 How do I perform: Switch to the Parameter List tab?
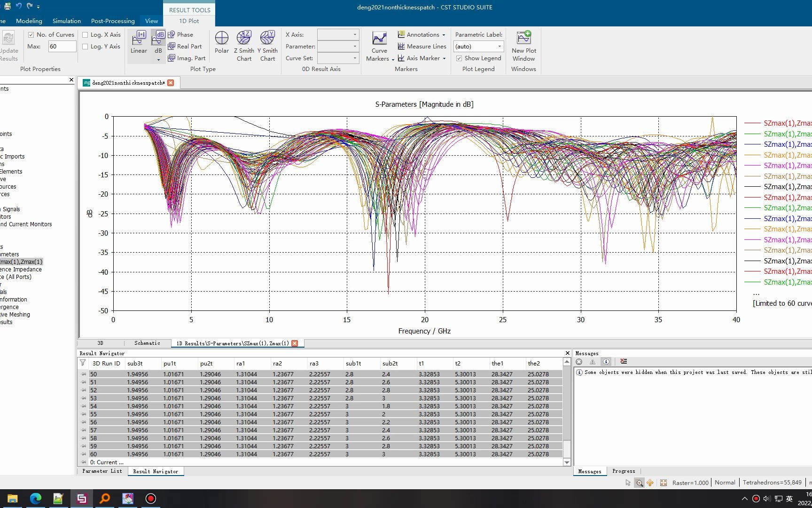102,471
